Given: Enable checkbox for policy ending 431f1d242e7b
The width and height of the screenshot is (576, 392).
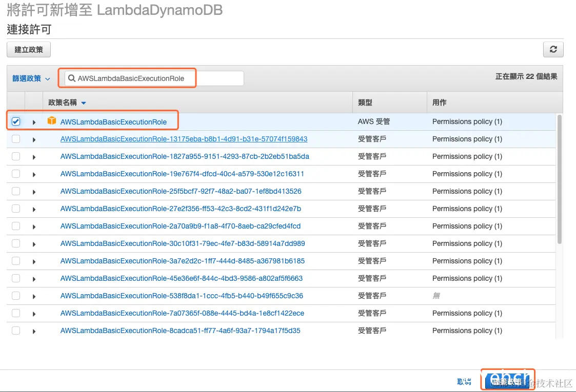Looking at the screenshot, I should point(16,209).
